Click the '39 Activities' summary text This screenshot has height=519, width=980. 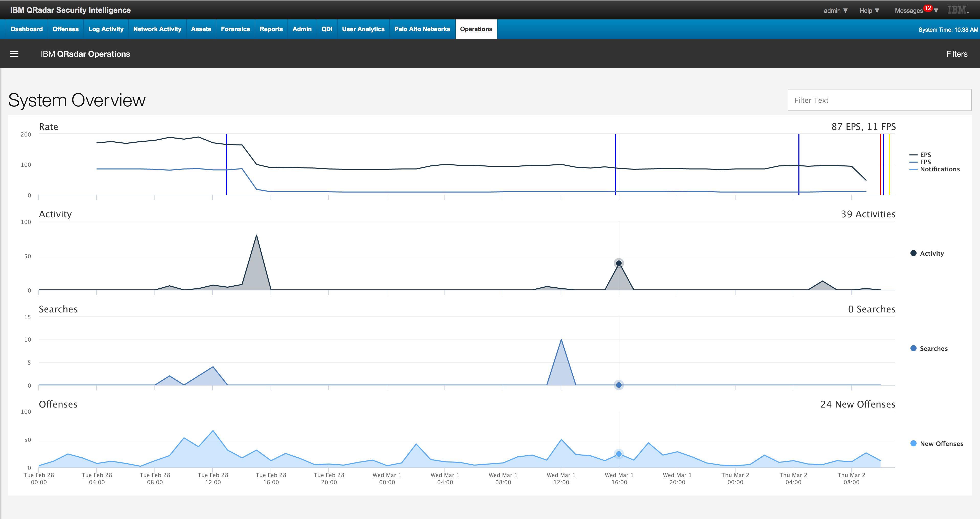868,214
